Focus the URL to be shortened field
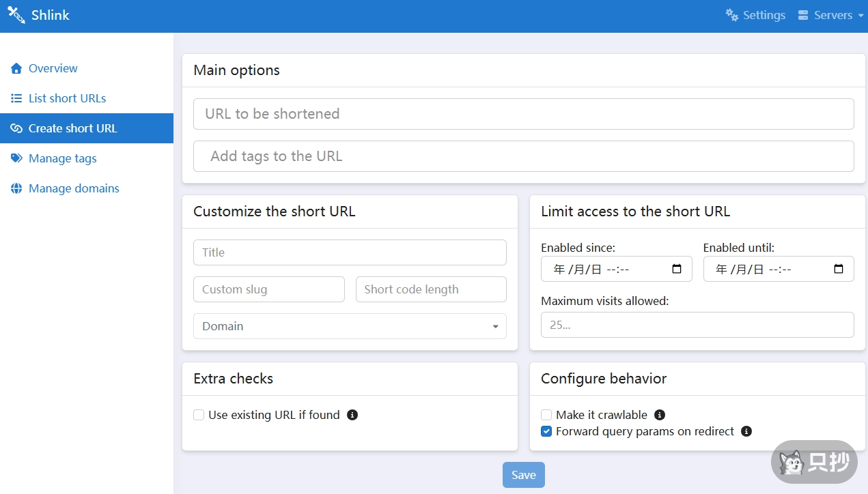Viewport: 868px width, 494px height. 523,114
